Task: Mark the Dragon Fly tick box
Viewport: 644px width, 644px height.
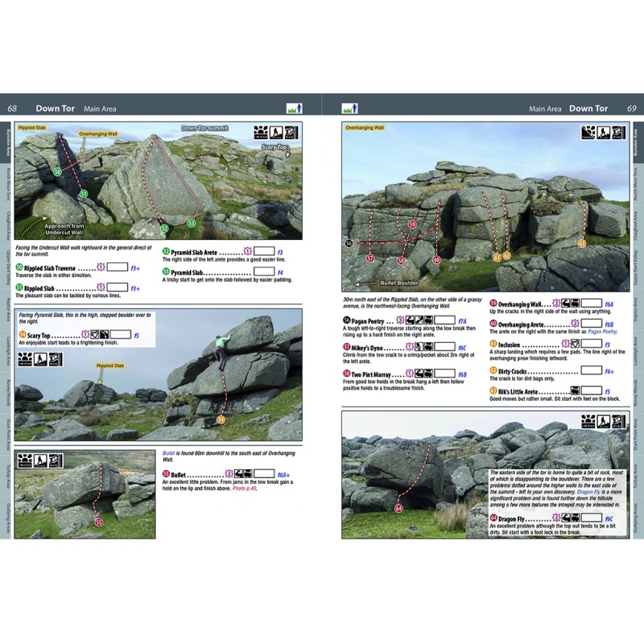Action: point(589,519)
